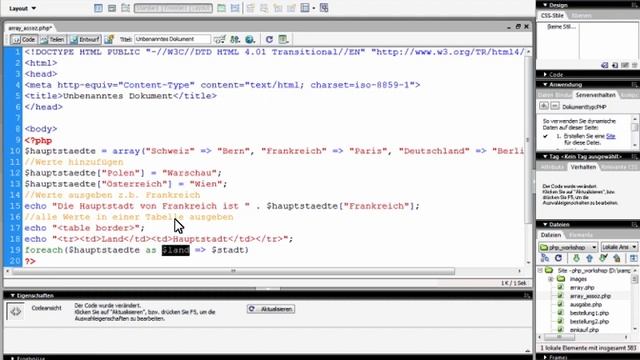Open the file management icon menu
Image resolution: width=640 pixels, height=360 pixels.
(235, 39)
